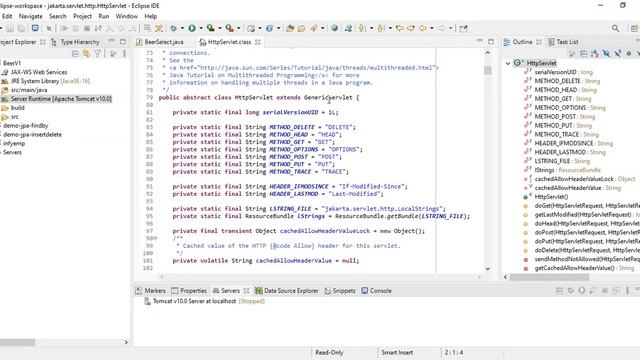Collapse the Javadoc comment at line 98
The image size is (640, 360).
155,238
